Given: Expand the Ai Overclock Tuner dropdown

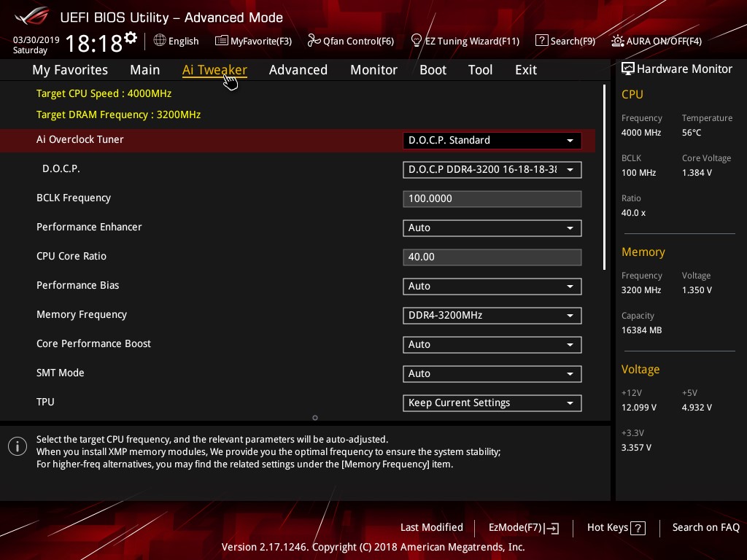Looking at the screenshot, I should coord(492,141).
